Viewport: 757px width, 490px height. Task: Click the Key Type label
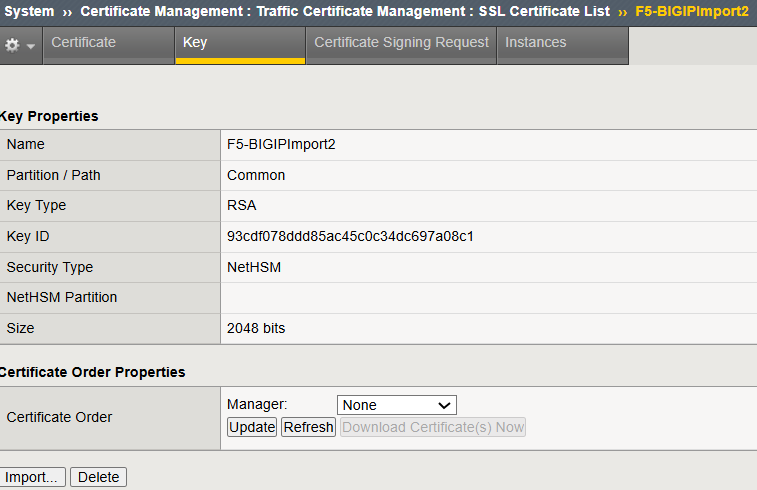pos(36,206)
